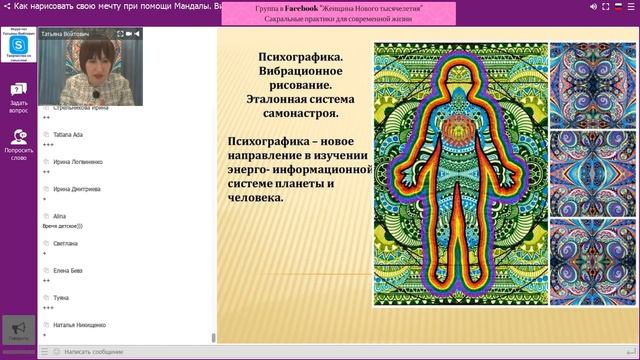
Task: Toggle the presenter's camera icon
Action: 129,34
